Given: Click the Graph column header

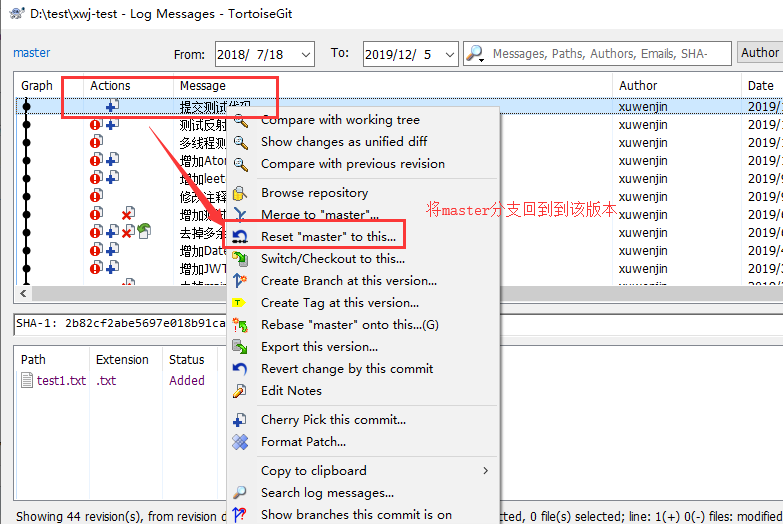Looking at the screenshot, I should point(36,85).
